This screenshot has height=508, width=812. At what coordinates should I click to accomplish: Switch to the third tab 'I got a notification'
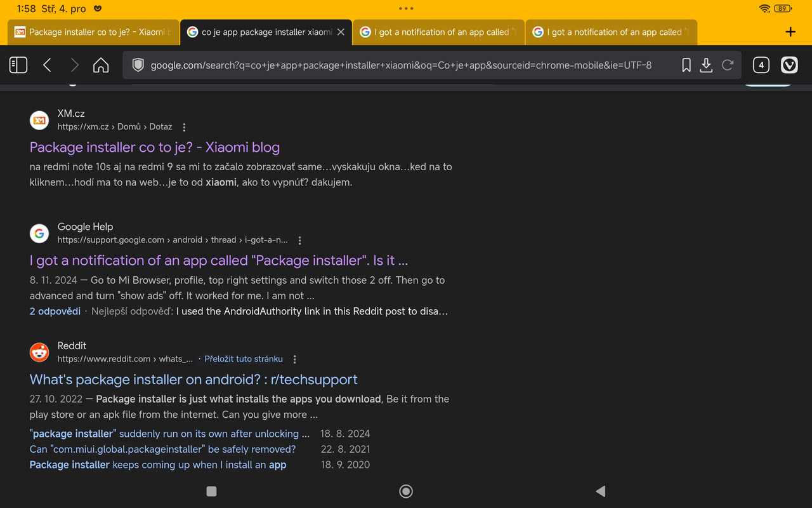(439, 32)
